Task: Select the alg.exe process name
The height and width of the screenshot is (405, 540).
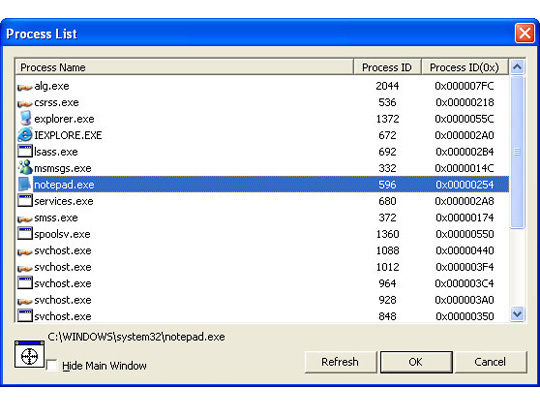Action: [52, 86]
